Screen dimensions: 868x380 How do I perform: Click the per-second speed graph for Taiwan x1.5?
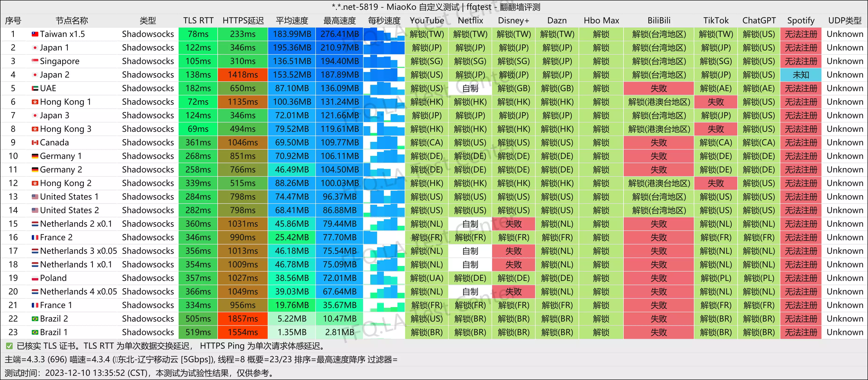pyautogui.click(x=384, y=34)
